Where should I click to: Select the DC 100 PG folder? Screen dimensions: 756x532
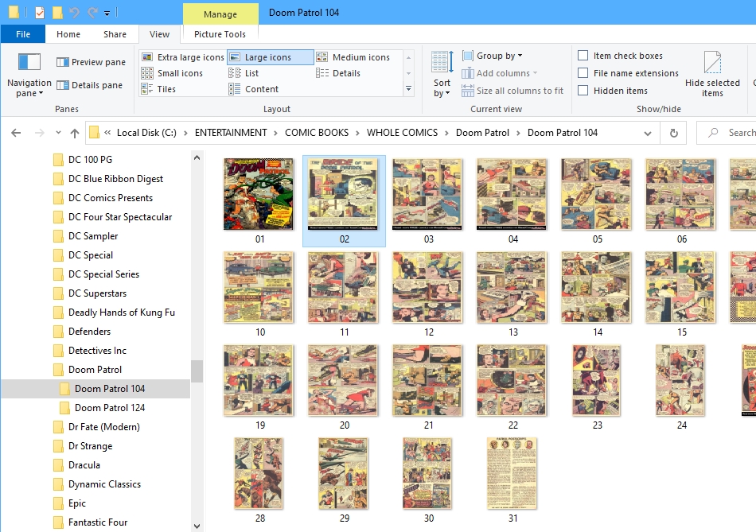coord(90,160)
